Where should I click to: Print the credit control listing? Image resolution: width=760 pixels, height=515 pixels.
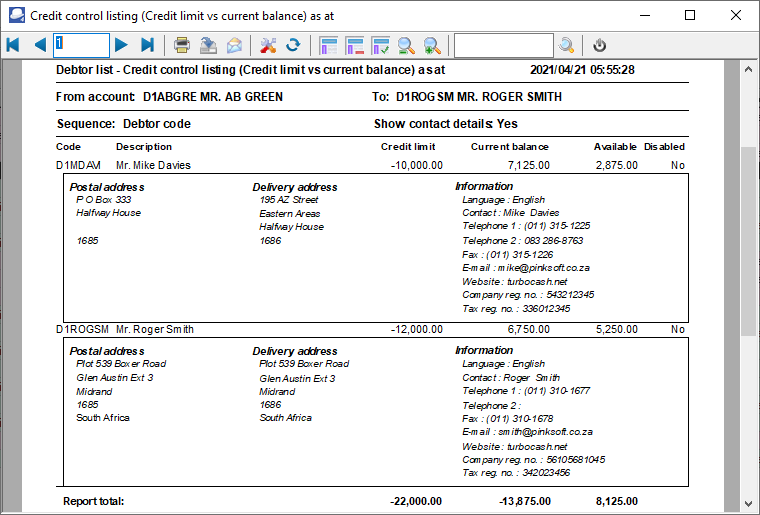click(x=182, y=45)
